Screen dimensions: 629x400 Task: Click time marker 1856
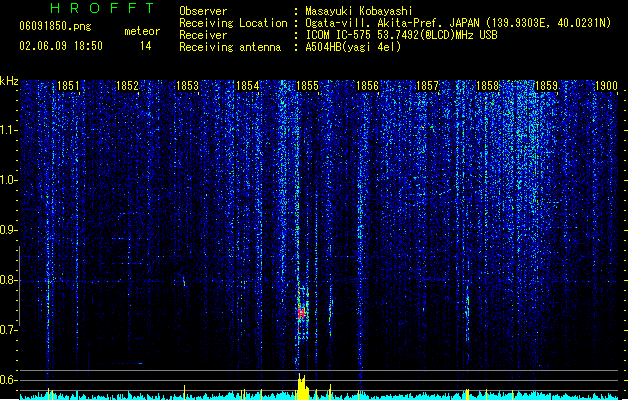pyautogui.click(x=367, y=86)
